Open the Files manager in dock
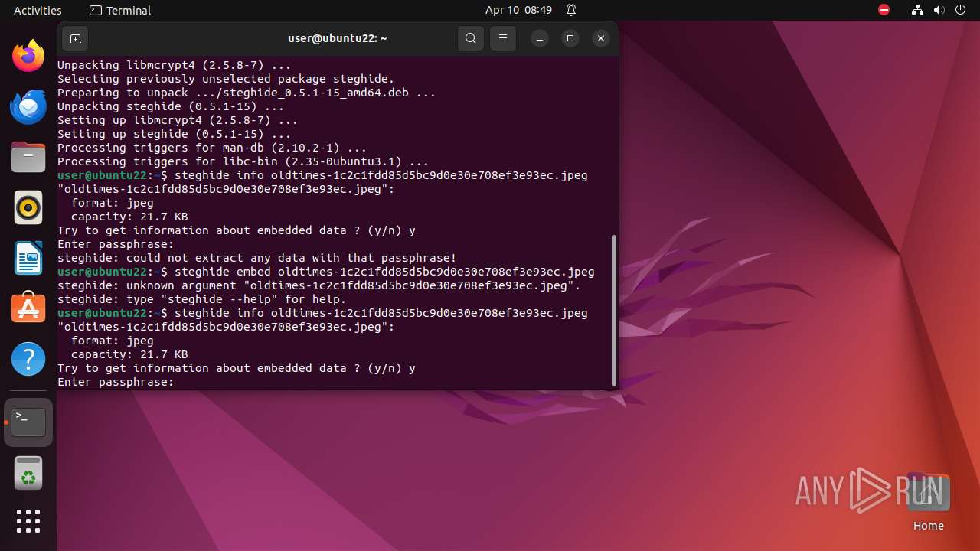This screenshot has width=980, height=551. (28, 157)
